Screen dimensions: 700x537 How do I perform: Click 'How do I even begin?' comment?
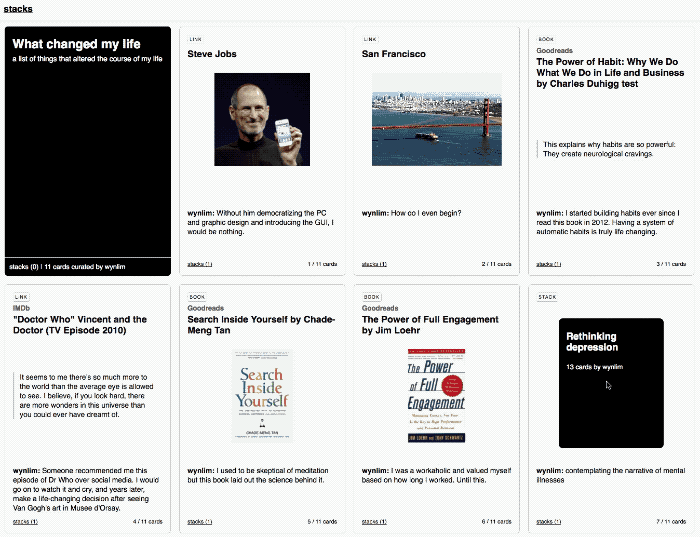[x=412, y=213]
